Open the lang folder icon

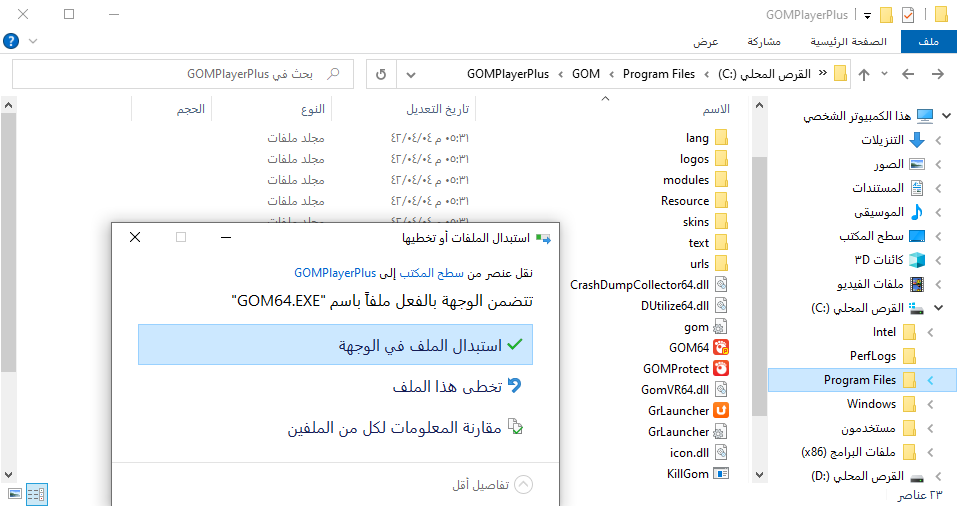point(721,138)
